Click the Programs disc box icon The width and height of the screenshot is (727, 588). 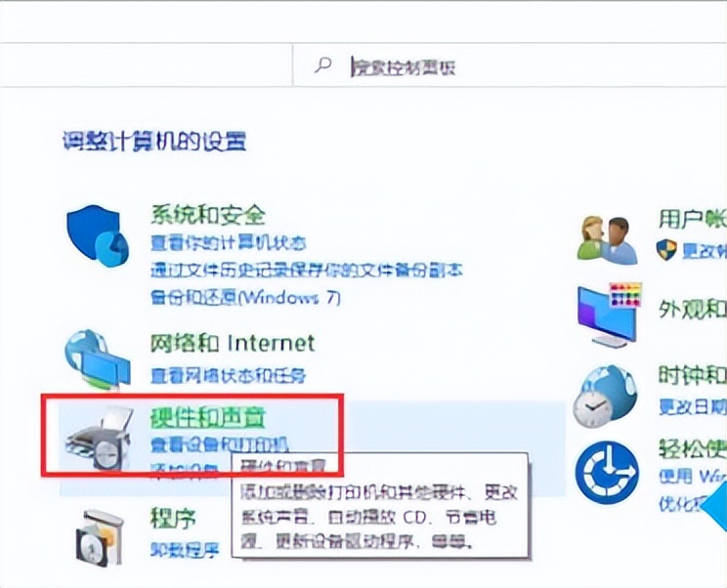tap(99, 537)
